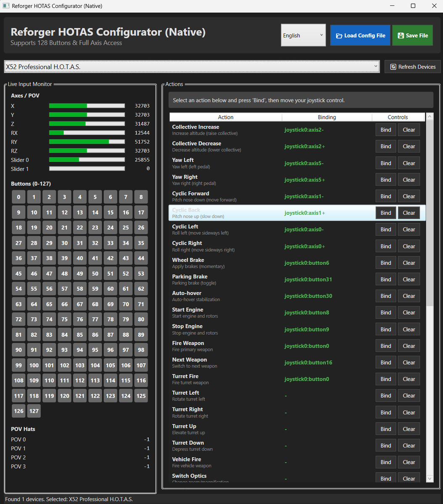
Task: Clear the Auto-hover binding
Action: (x=409, y=296)
